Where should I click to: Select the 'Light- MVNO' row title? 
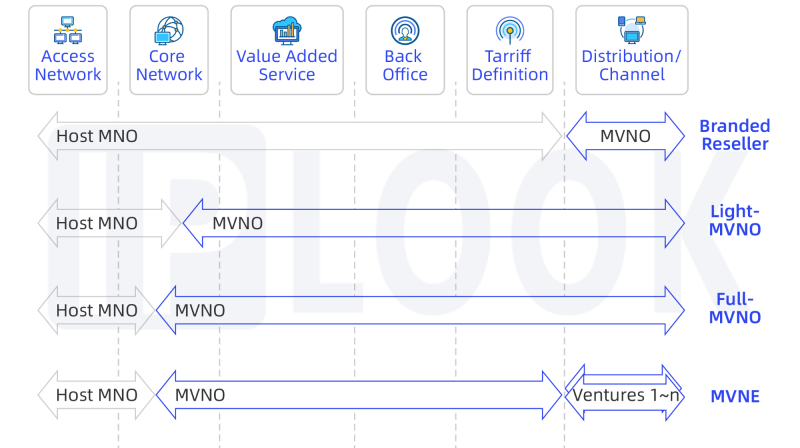(x=735, y=220)
